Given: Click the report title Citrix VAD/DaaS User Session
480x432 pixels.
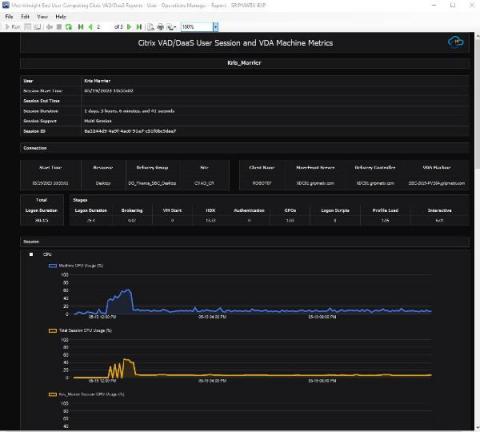Looking at the screenshot, I should point(235,43).
